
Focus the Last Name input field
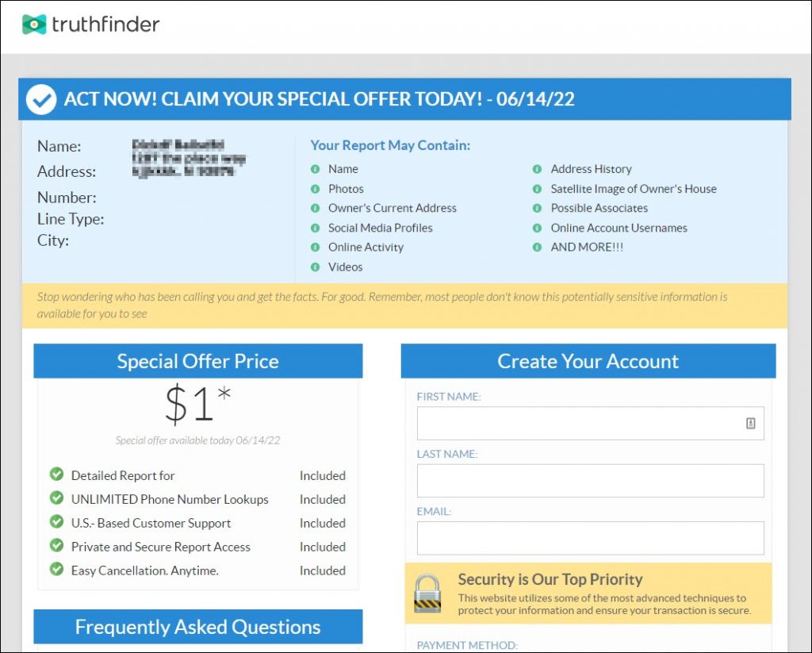coord(590,481)
